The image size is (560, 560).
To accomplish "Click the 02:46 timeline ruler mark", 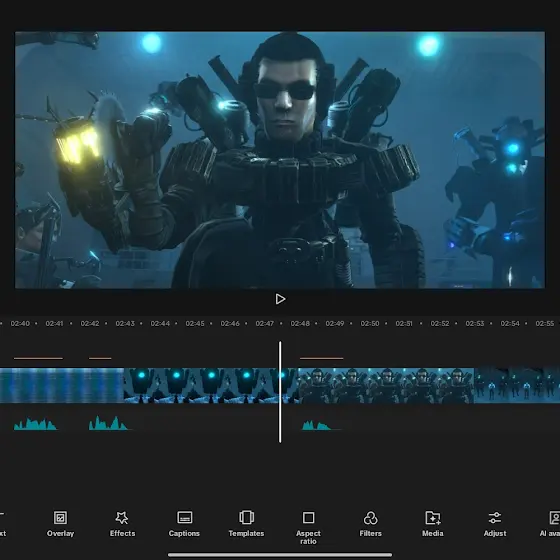I will (x=230, y=324).
